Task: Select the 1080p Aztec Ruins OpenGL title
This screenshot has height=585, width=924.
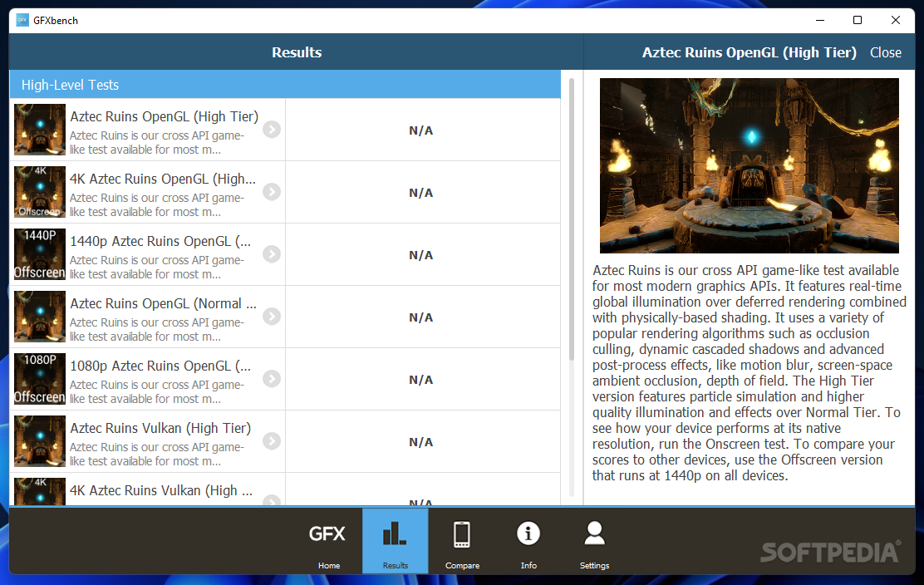Action: (160, 366)
